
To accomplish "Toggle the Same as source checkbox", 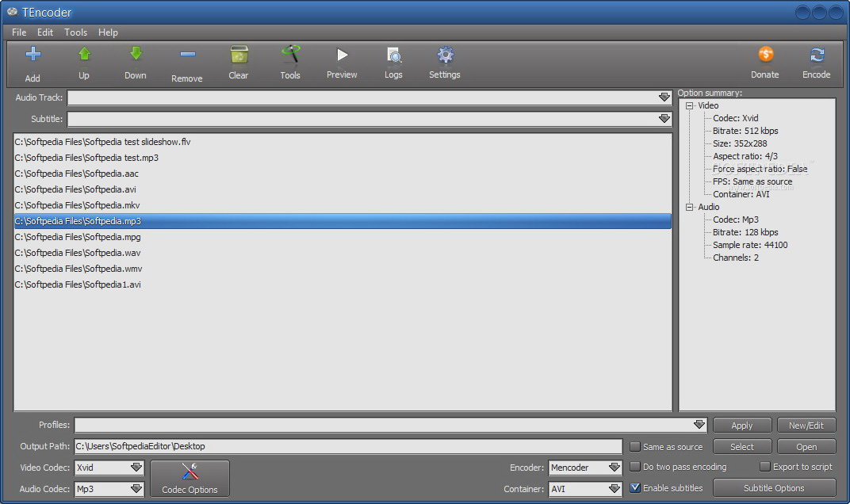I will click(635, 447).
